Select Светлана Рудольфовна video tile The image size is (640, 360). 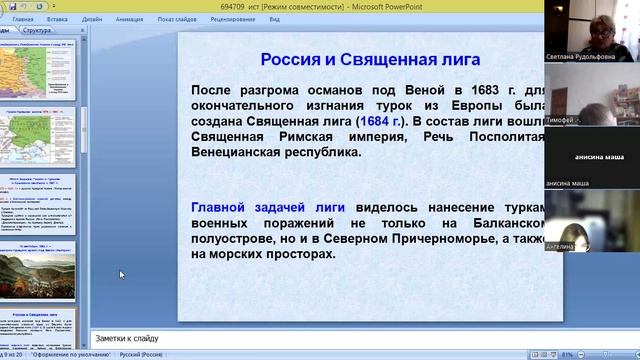tap(592, 31)
